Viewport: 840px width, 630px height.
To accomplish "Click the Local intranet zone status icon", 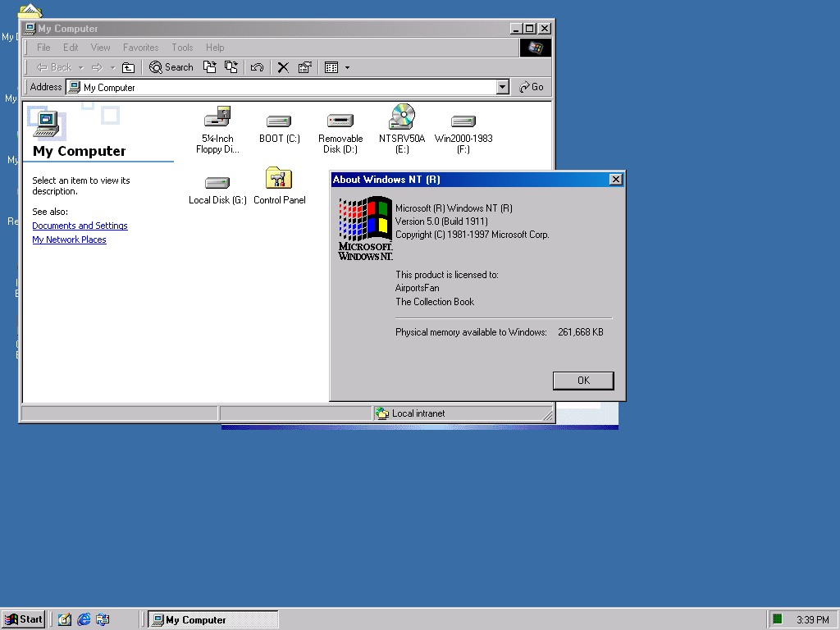I will pos(382,413).
